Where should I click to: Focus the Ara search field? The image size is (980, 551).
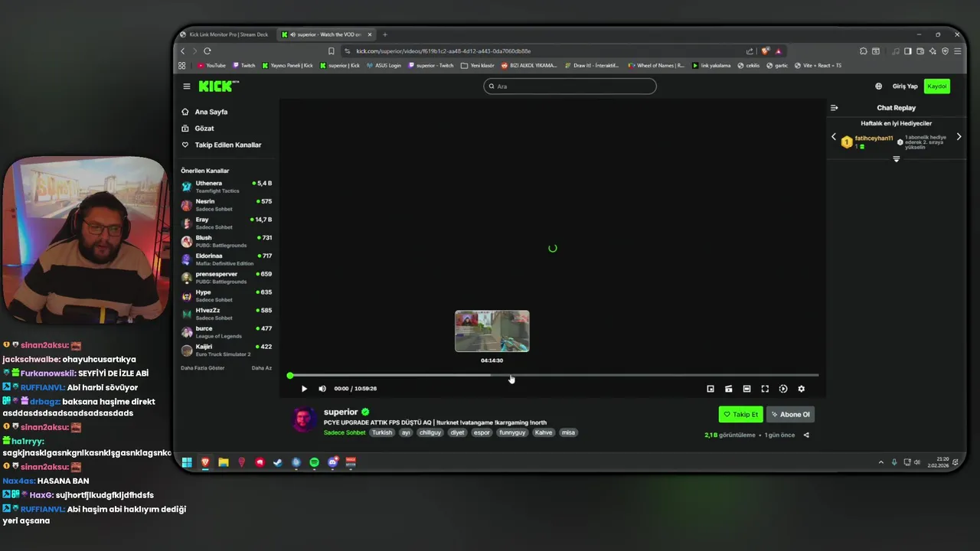click(x=570, y=86)
